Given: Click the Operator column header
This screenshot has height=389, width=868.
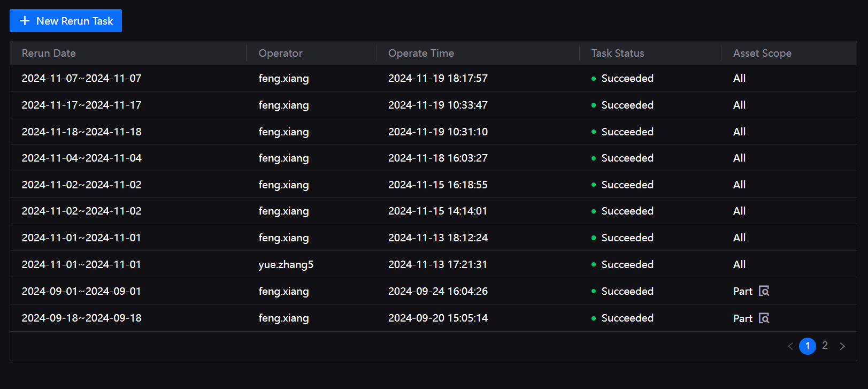Looking at the screenshot, I should (x=280, y=53).
